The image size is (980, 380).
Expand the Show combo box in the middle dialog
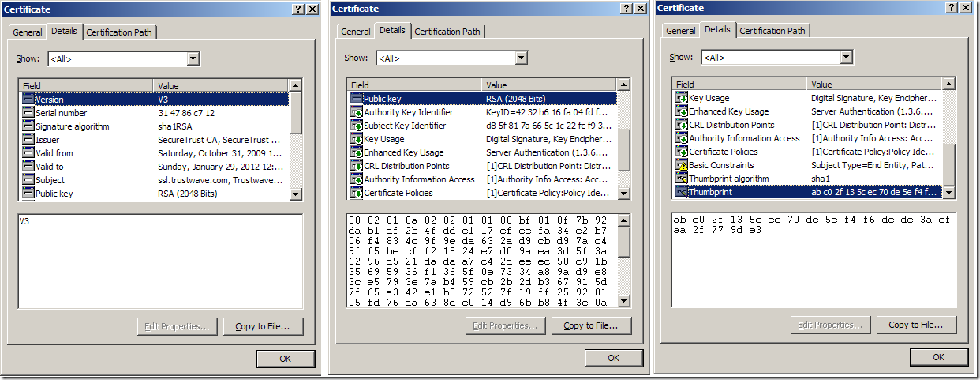tap(521, 58)
